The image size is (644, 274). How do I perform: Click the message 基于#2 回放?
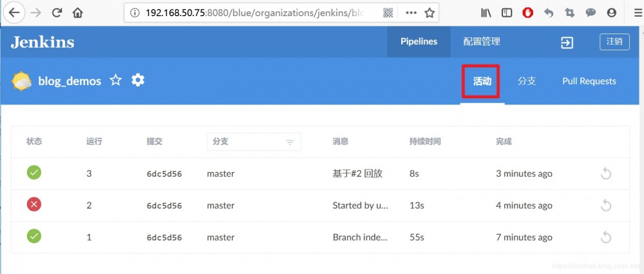(357, 173)
